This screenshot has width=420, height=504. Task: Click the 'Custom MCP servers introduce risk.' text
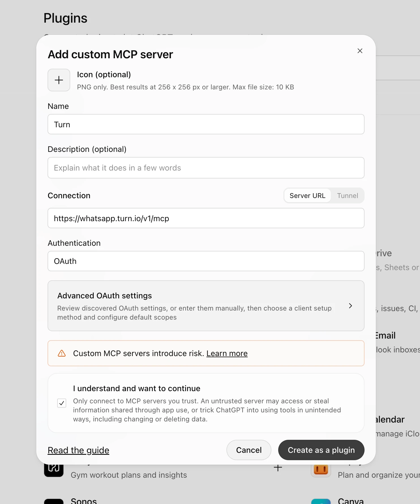coord(139,354)
